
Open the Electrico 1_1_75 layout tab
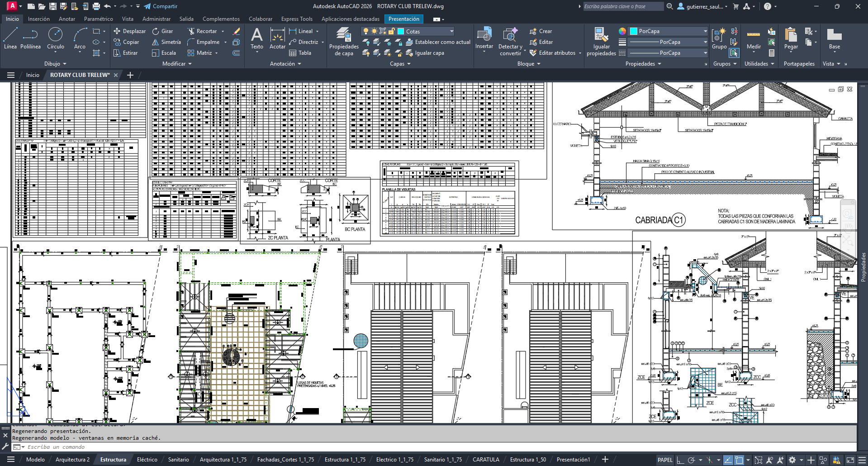394,459
